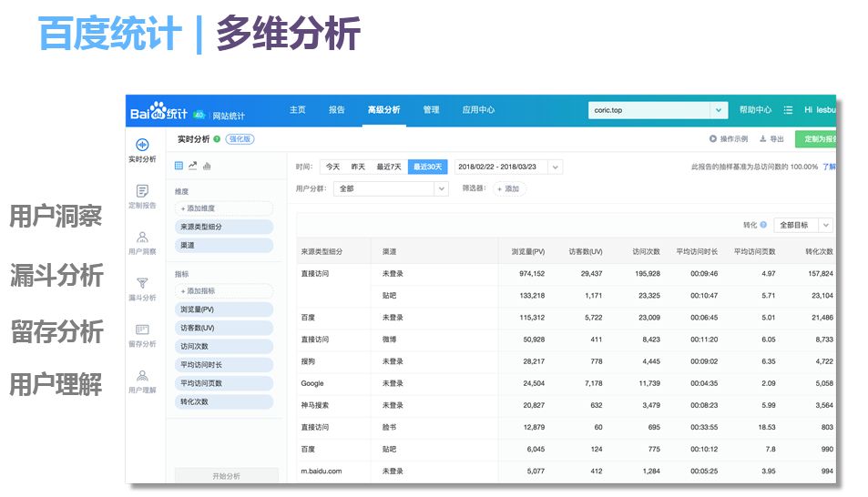Select 今天 time range
Screen dimensions: 868x497
[x=332, y=167]
